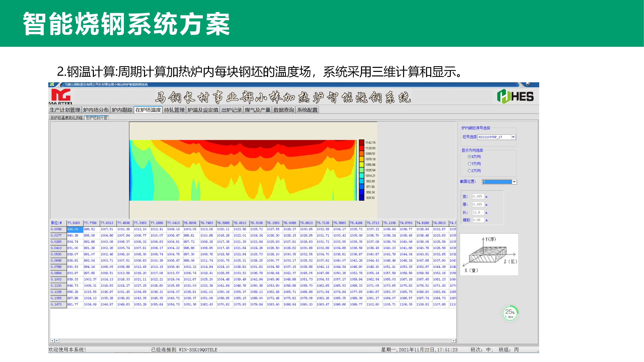Click the 1078.18 orange legend swatch
Viewport: 644px width, 362px height.
361,159
